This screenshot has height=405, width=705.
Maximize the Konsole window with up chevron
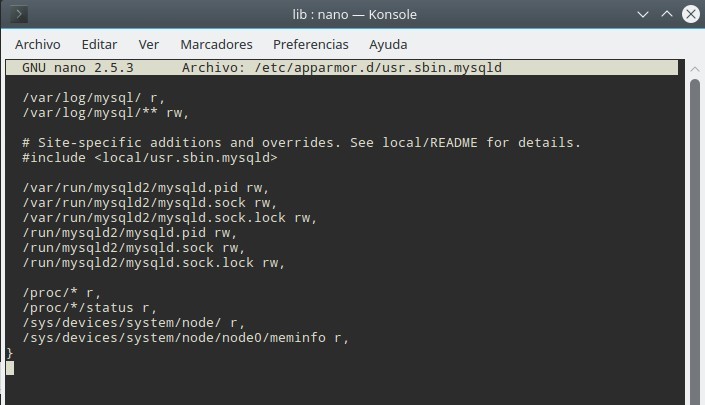tap(667, 14)
